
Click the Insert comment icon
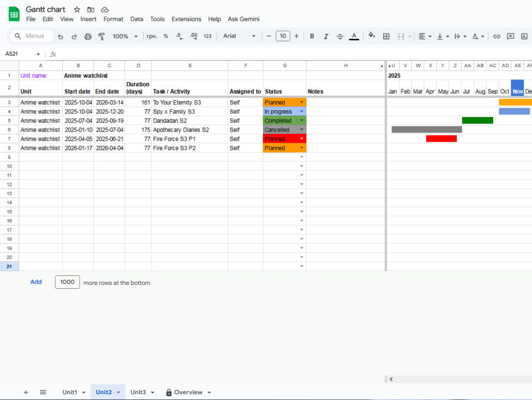tap(510, 36)
